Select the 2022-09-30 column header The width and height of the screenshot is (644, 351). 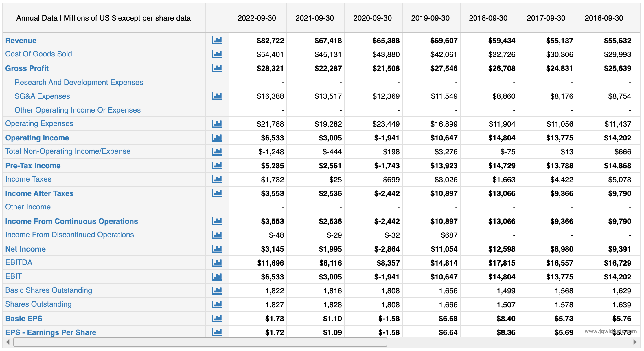pyautogui.click(x=257, y=18)
